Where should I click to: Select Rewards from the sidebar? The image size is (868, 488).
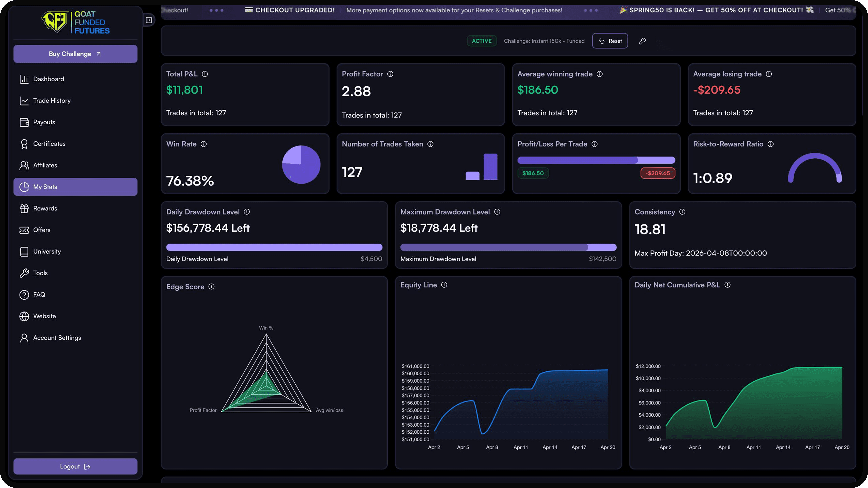point(45,208)
